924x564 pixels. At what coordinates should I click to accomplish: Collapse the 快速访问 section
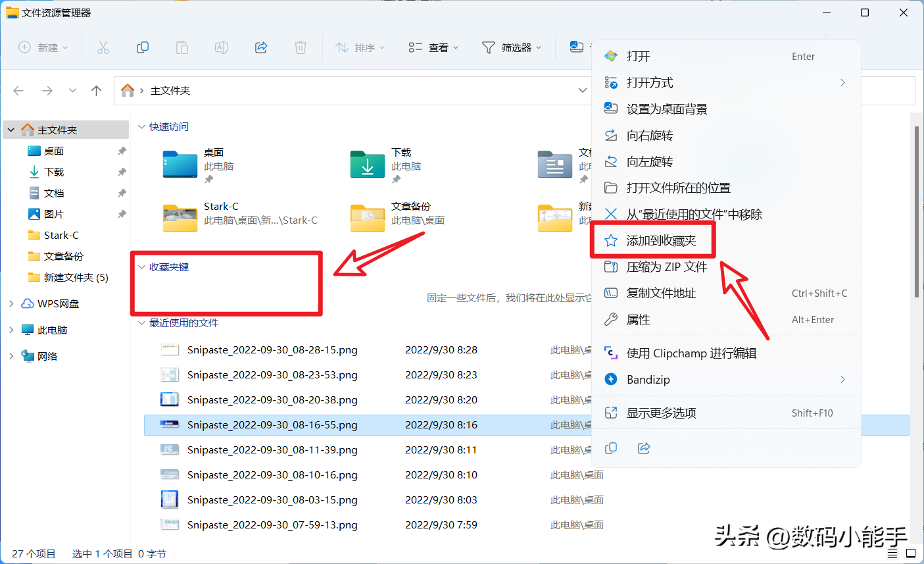tap(141, 126)
